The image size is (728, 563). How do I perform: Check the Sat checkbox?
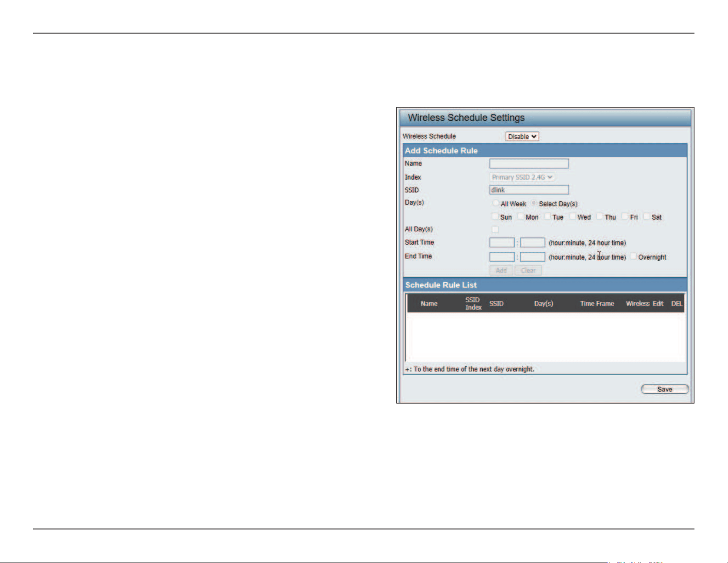click(x=647, y=216)
